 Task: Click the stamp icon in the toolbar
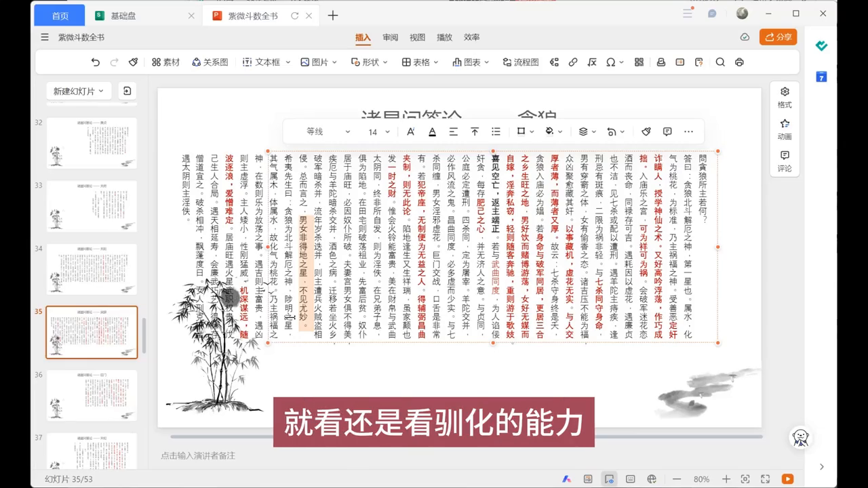point(660,62)
